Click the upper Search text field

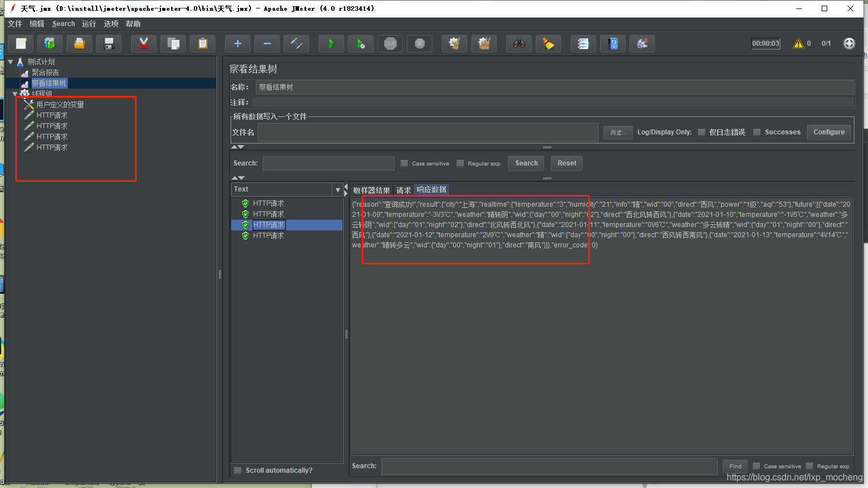point(328,163)
